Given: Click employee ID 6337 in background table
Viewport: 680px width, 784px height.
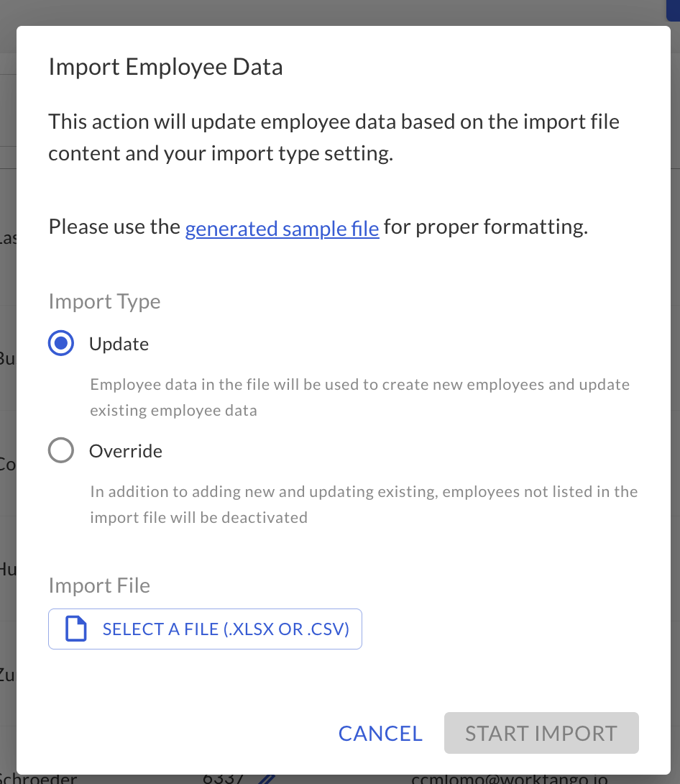Looking at the screenshot, I should click(223, 779).
